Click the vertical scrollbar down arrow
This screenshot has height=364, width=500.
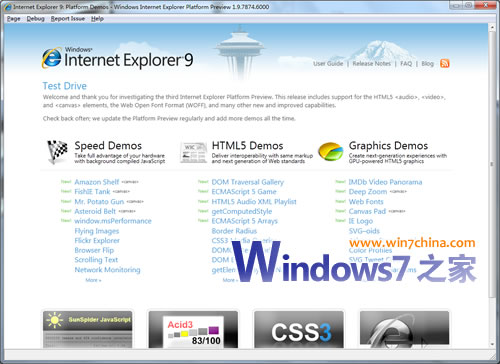click(492, 344)
